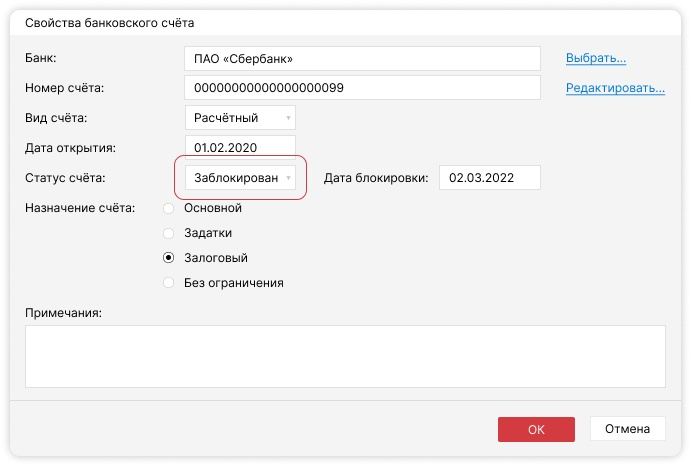Click inside the Примечания text area
This screenshot has width=691, height=466.
pos(345,357)
